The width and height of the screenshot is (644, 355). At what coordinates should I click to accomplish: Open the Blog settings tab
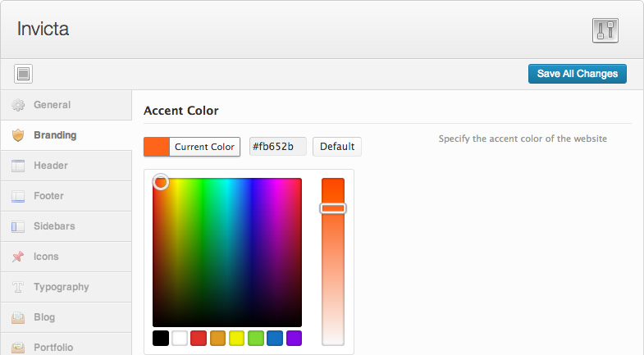(66, 317)
